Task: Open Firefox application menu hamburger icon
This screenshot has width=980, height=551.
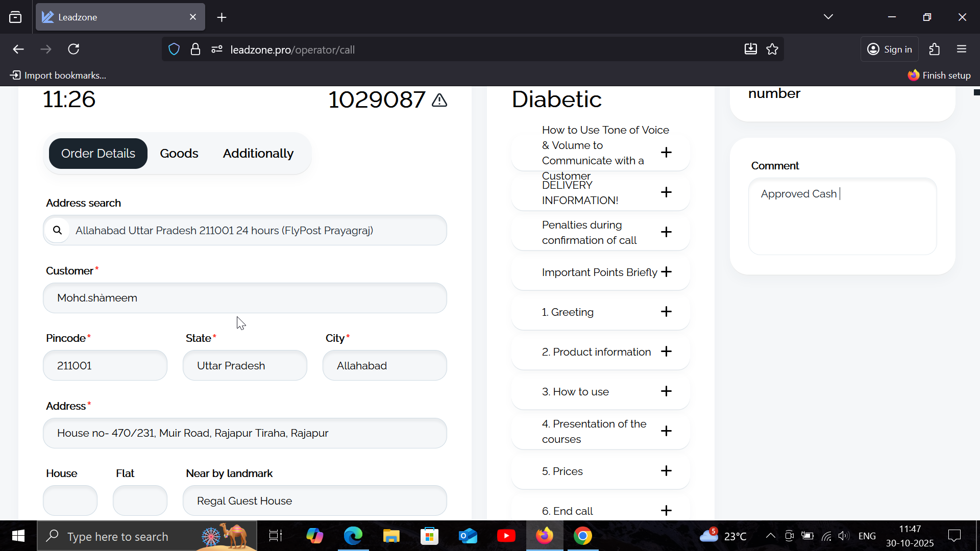Action: click(x=962, y=49)
